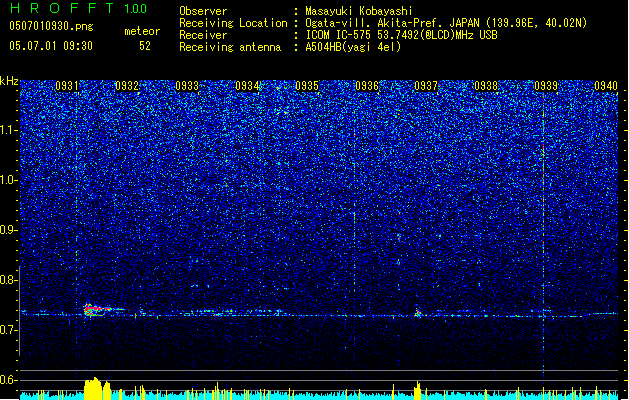Click the kHz axis unit label

click(9, 81)
